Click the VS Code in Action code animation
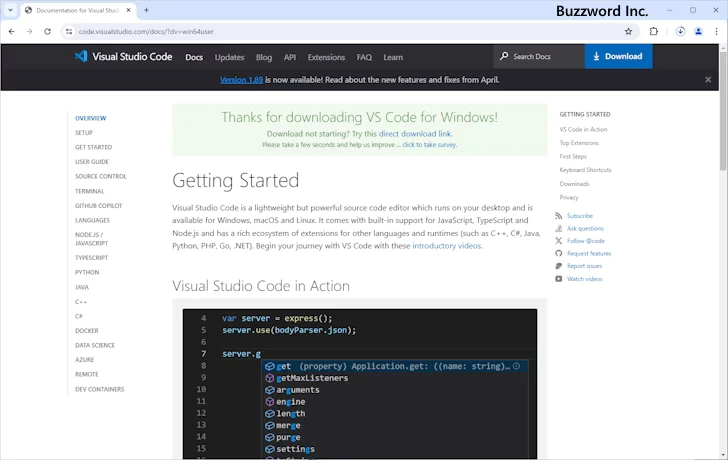 coord(360,384)
